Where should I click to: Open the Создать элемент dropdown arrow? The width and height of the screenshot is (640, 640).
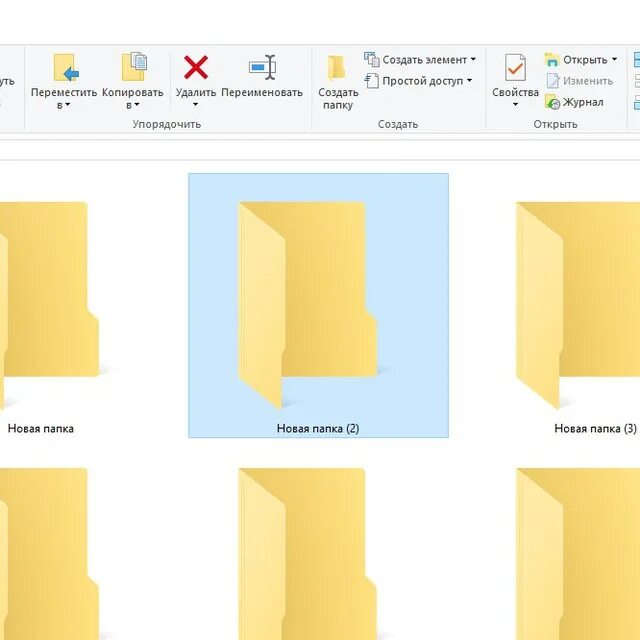pos(473,59)
